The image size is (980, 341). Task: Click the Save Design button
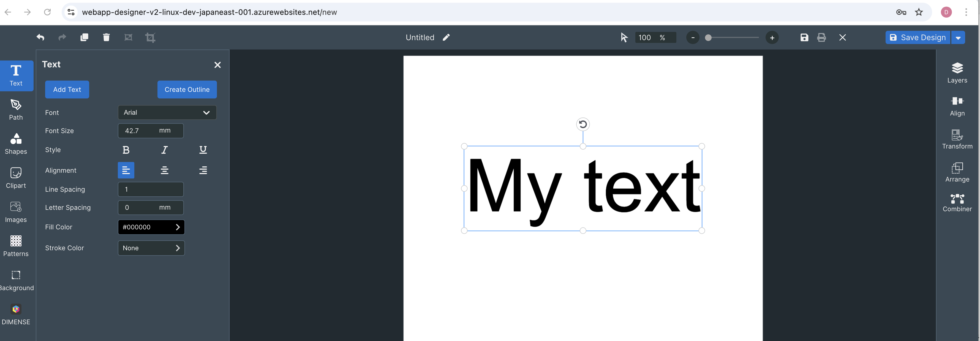click(918, 37)
